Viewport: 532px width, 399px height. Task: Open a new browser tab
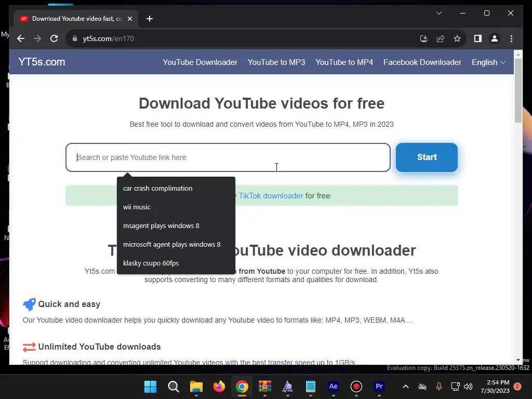click(x=150, y=19)
